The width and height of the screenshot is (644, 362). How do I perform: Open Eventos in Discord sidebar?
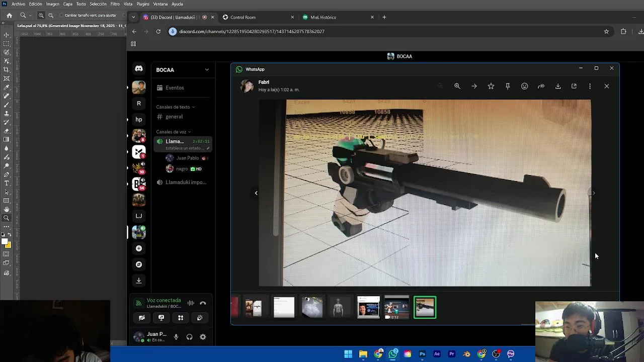[x=183, y=87]
